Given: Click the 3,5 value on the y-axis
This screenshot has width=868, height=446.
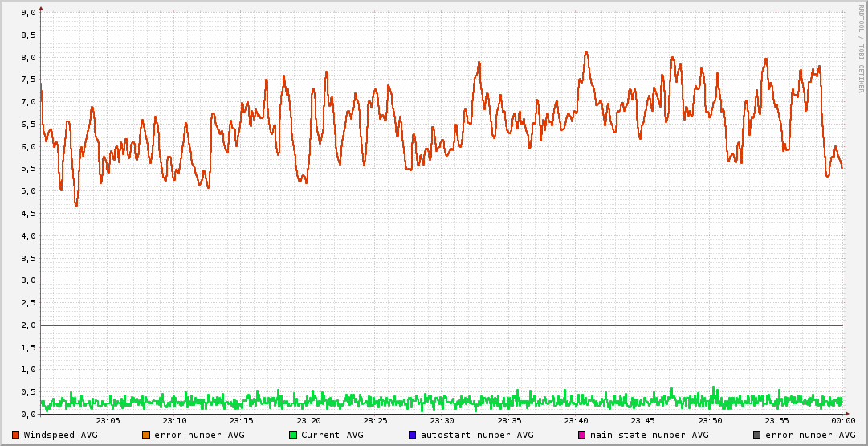Looking at the screenshot, I should (x=28, y=258).
